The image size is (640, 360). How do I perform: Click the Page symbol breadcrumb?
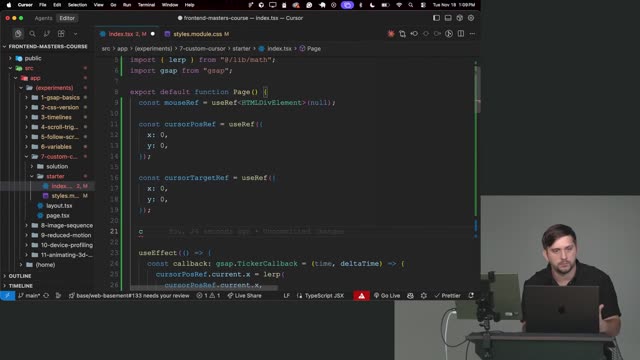click(x=310, y=49)
